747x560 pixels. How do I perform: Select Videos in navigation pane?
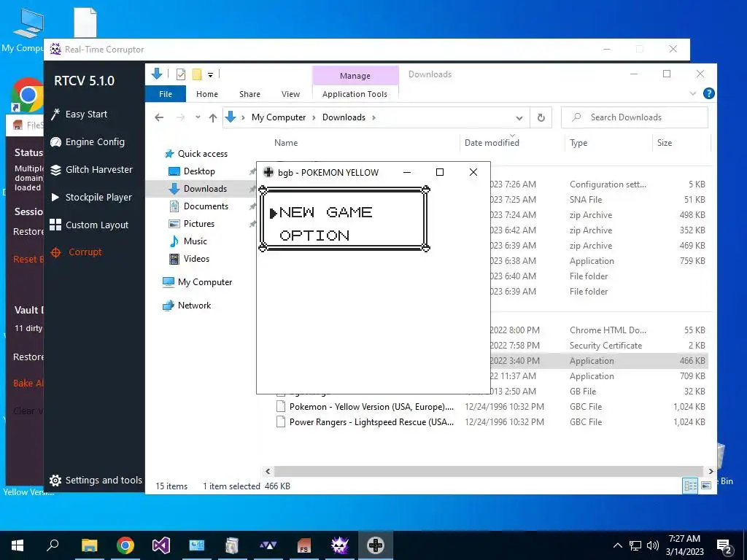point(190,259)
